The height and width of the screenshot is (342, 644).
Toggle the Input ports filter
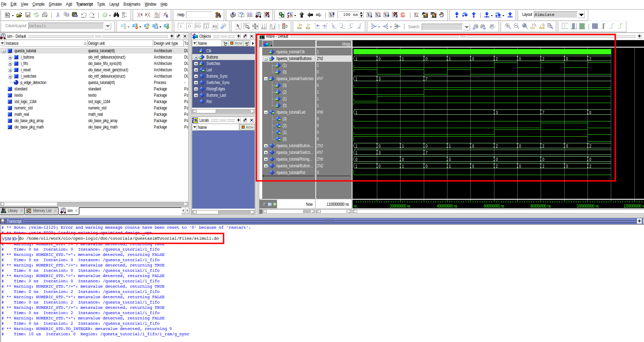(x=181, y=26)
